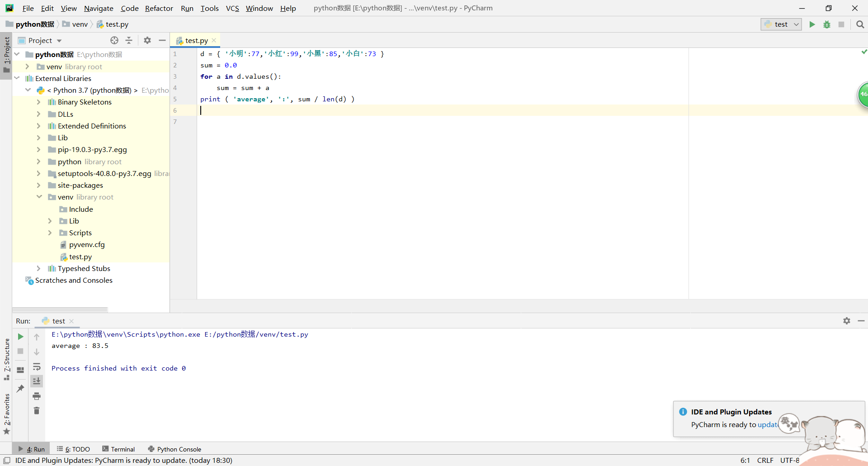Screen dimensions: 868x466
Task: Open the Python Console tab
Action: tap(175, 449)
